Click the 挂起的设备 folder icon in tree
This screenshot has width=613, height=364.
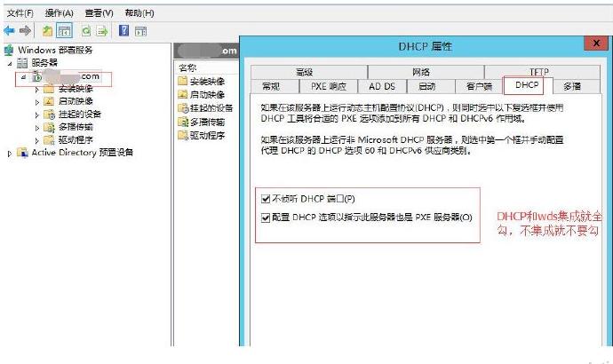pyautogui.click(x=49, y=115)
